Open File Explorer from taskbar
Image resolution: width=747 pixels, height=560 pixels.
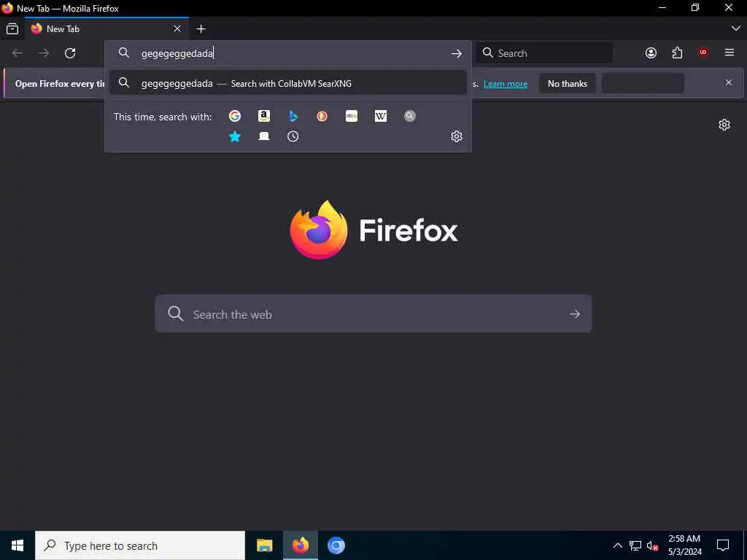(x=264, y=545)
